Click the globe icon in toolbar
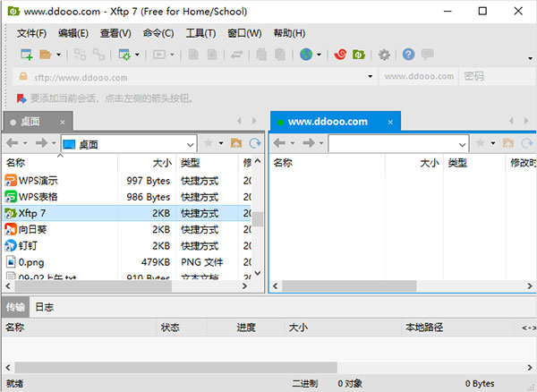This screenshot has width=537, height=392. (x=306, y=54)
